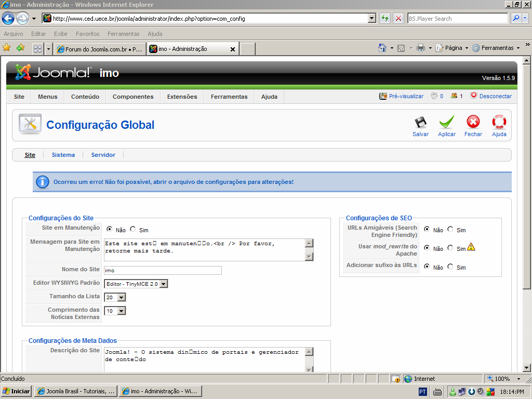Switch to Forum do Joomla.com.br browser tab
Image resolution: width=532 pixels, height=399 pixels.
click(x=100, y=49)
